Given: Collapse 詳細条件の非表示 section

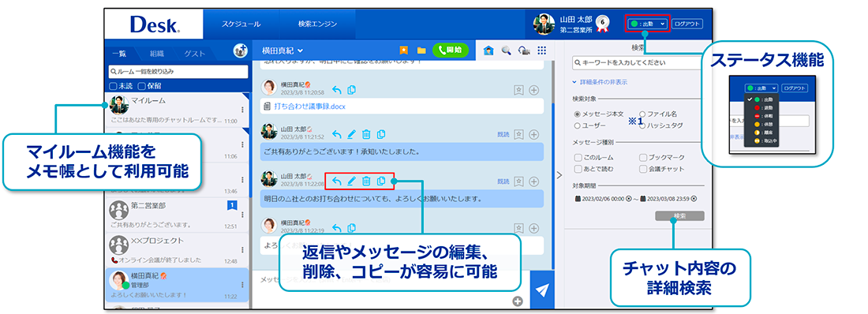Looking at the screenshot, I should pos(600,82).
